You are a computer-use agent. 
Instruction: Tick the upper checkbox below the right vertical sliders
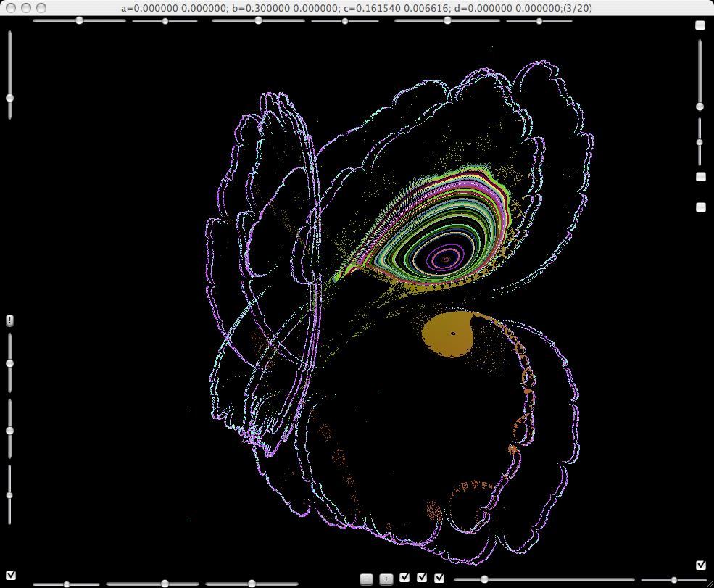coord(701,176)
